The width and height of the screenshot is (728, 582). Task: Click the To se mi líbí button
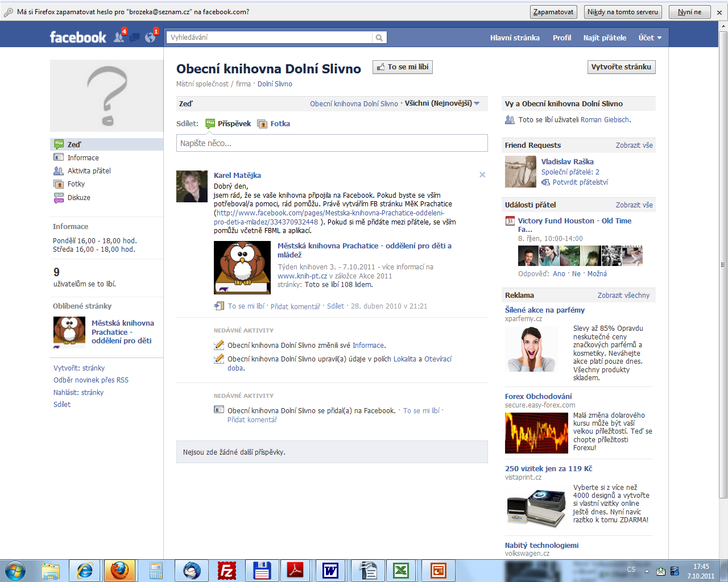click(403, 67)
